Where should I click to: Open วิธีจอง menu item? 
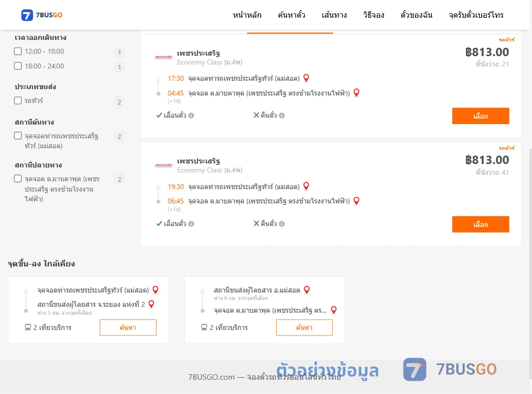point(373,15)
